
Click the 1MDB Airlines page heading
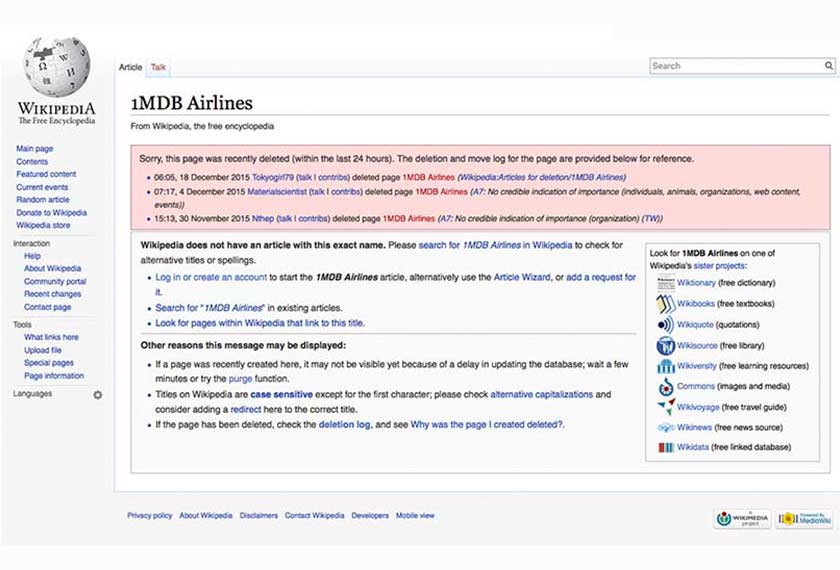pyautogui.click(x=192, y=103)
